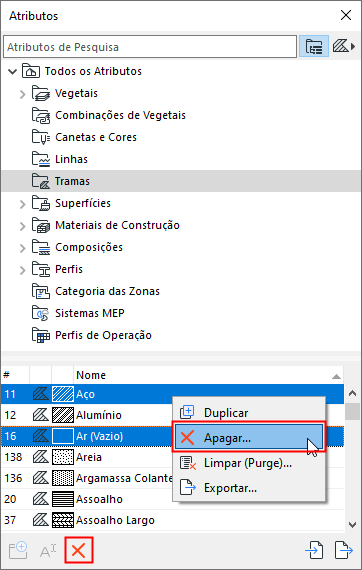
Task: Open the fill attribute type filter dropdown
Action: 344,47
